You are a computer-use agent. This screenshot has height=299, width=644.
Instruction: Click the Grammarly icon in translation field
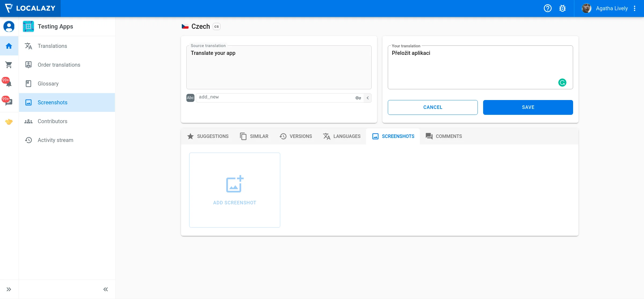(x=562, y=83)
